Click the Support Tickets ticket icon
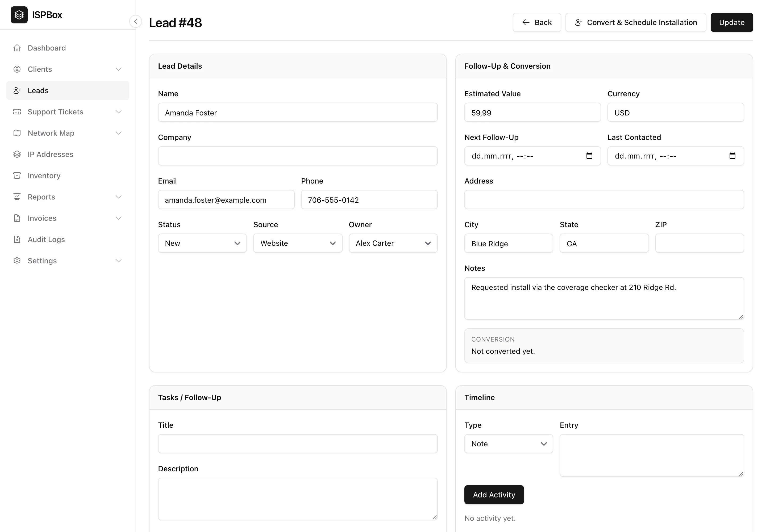Image resolution: width=766 pixels, height=532 pixels. click(17, 112)
